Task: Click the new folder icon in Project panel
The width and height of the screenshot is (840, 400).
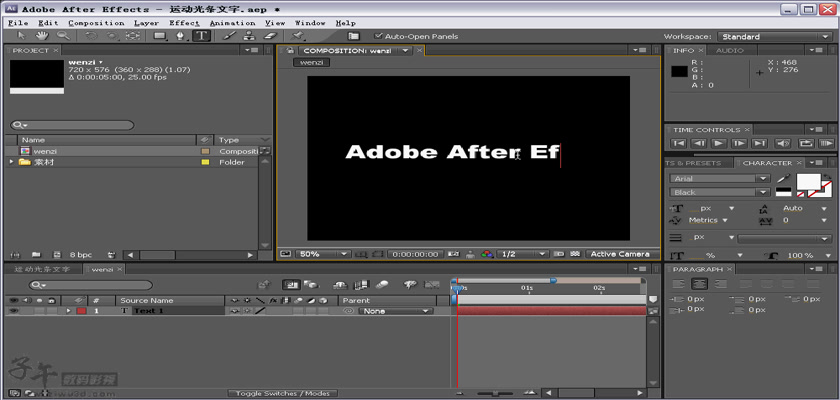Action: [x=36, y=255]
